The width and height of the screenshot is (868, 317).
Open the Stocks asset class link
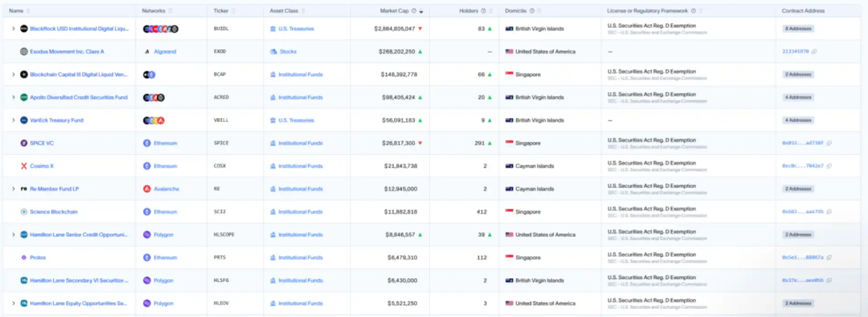click(288, 51)
